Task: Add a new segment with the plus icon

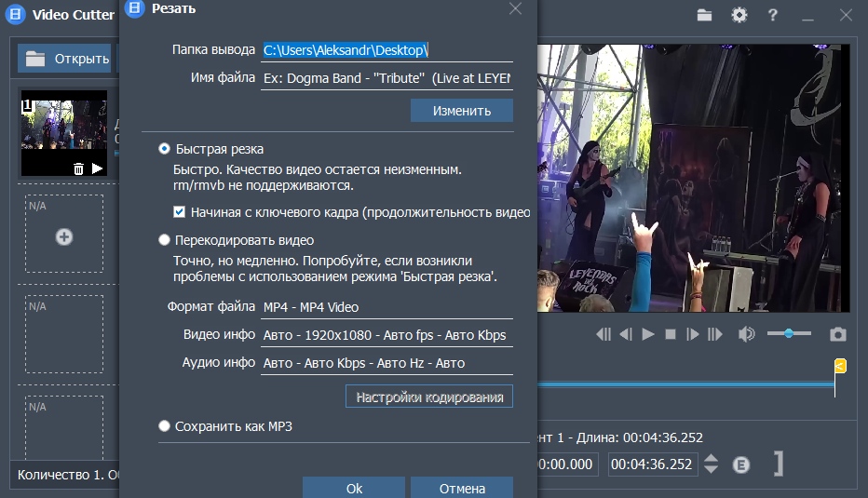Action: coord(64,236)
